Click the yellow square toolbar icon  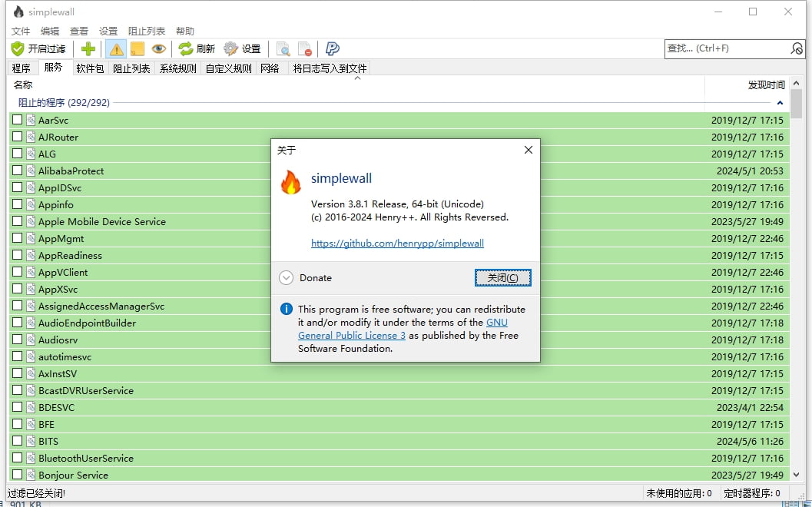[138, 48]
